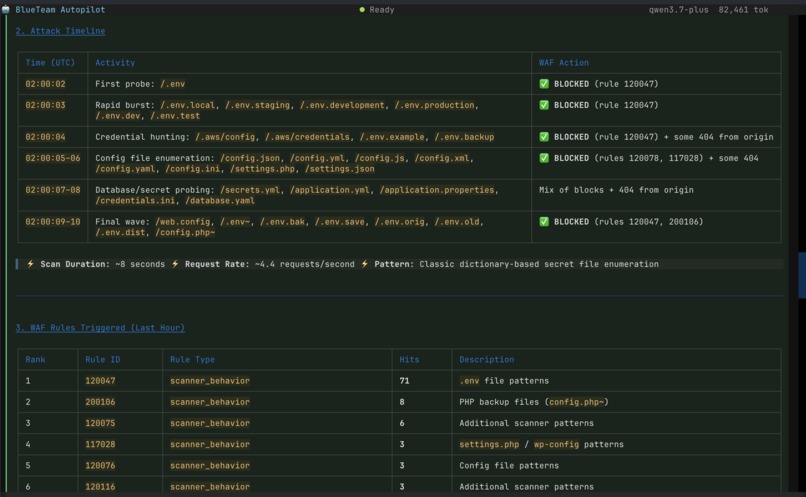
Task: Click the '/.env.production' path
Action: click(434, 105)
